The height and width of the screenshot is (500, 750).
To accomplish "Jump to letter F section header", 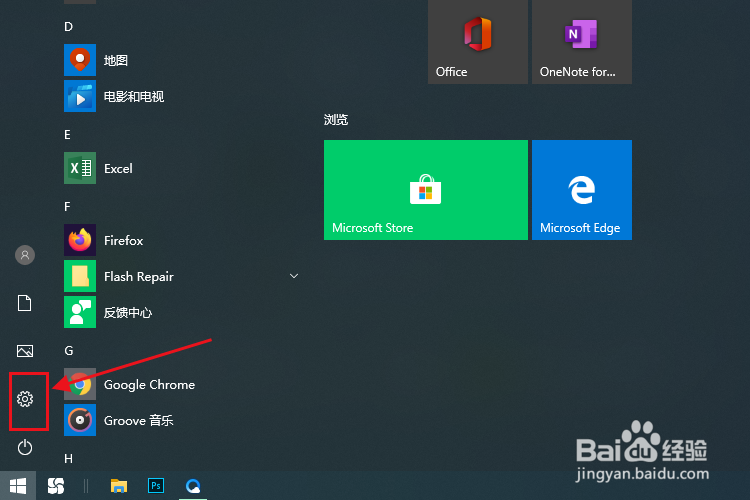I will [x=67, y=207].
